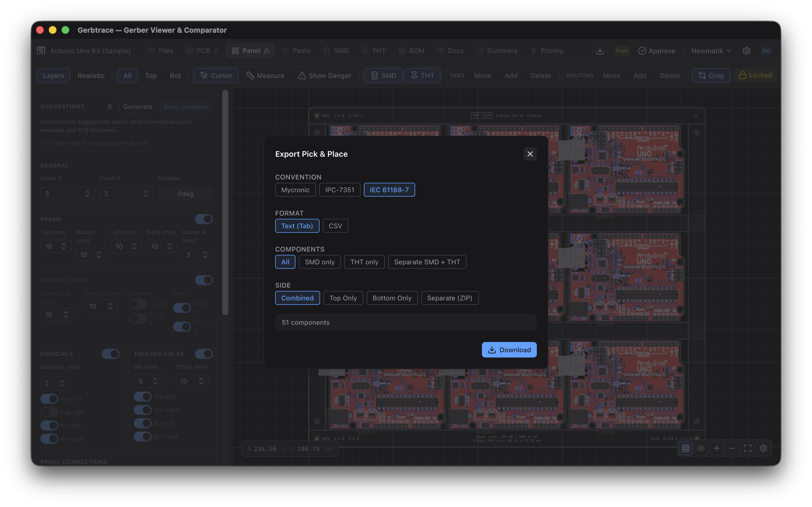
Task: Open the header settings gear
Action: point(746,51)
